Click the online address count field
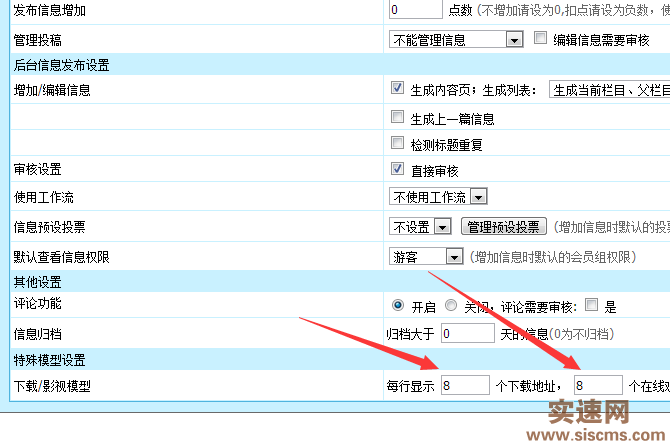The width and height of the screenshot is (670, 446). coord(598,385)
